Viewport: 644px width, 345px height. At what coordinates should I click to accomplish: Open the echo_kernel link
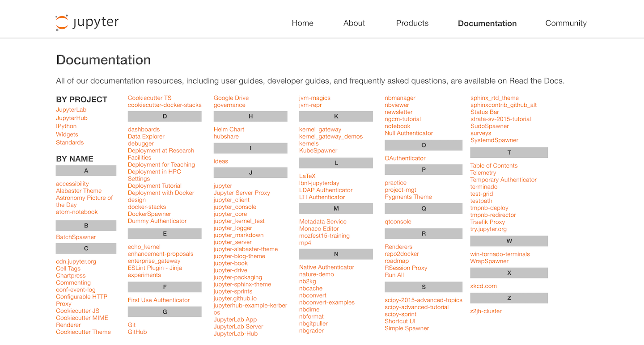coord(144,247)
